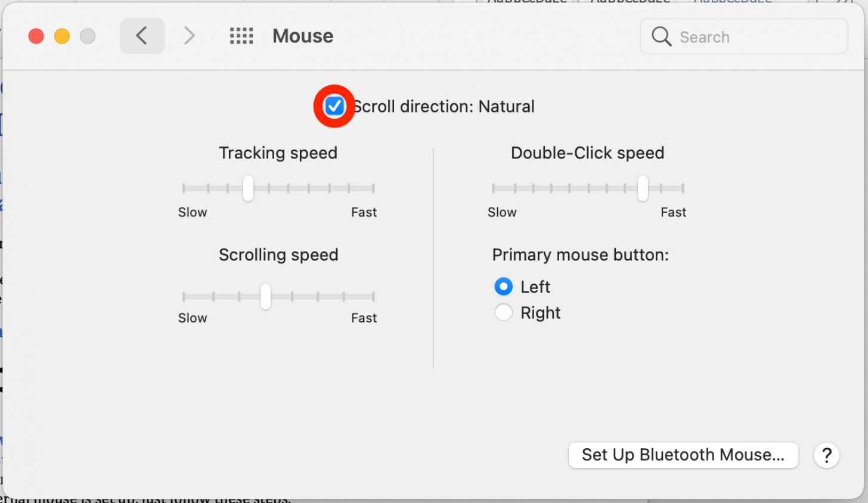Click the Double-Click speed slider handle
The width and height of the screenshot is (868, 503).
642,188
